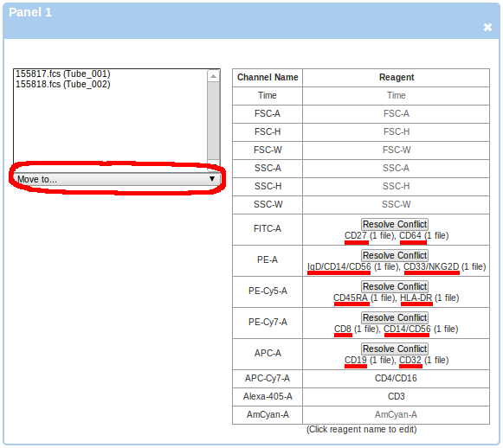Click scroll-up arrow of file list

213,76
